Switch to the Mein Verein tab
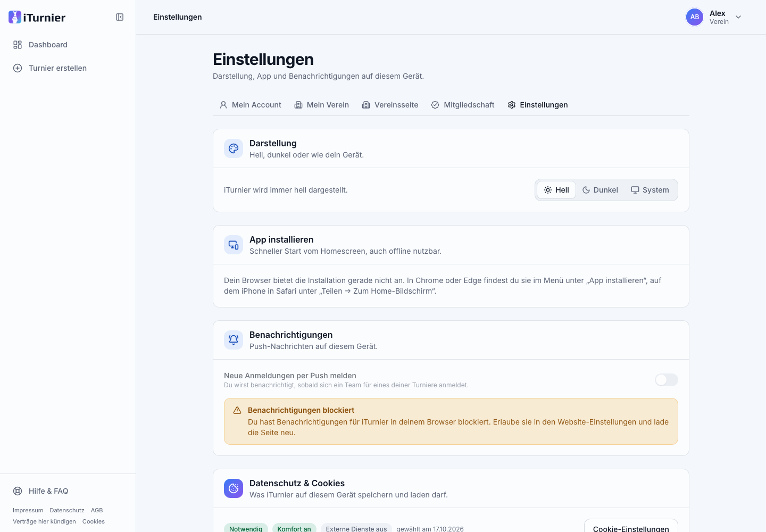This screenshot has width=766, height=532. pos(322,105)
